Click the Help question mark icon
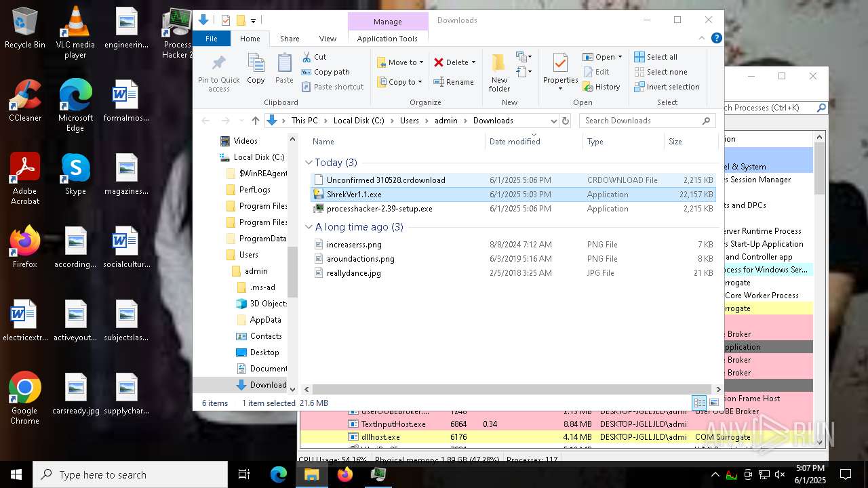Image resolution: width=868 pixels, height=488 pixels. click(x=716, y=39)
